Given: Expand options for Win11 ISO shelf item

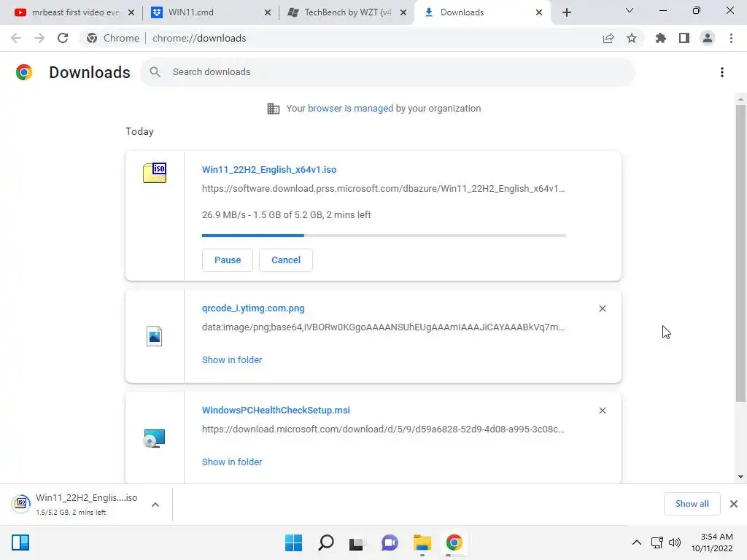Looking at the screenshot, I should [x=155, y=505].
